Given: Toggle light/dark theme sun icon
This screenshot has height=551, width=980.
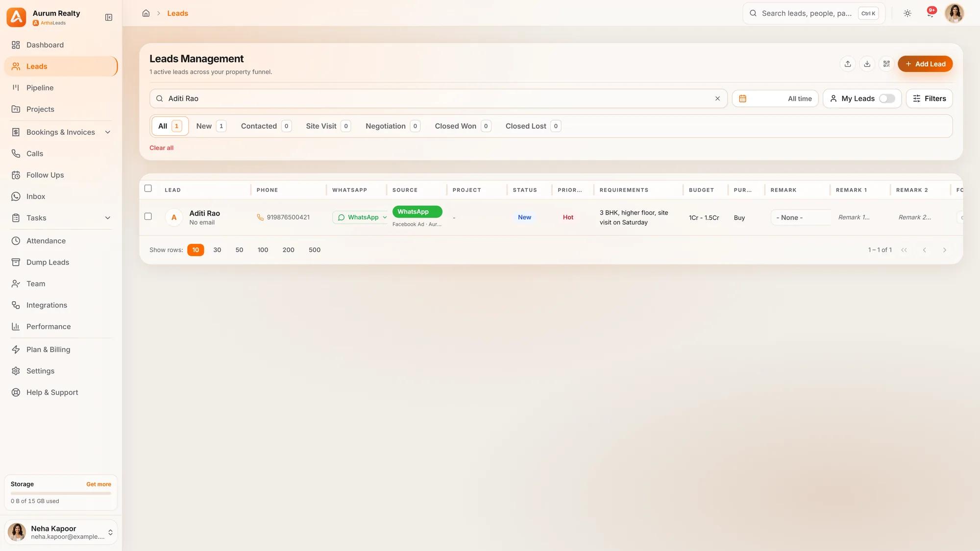Looking at the screenshot, I should click(907, 13).
